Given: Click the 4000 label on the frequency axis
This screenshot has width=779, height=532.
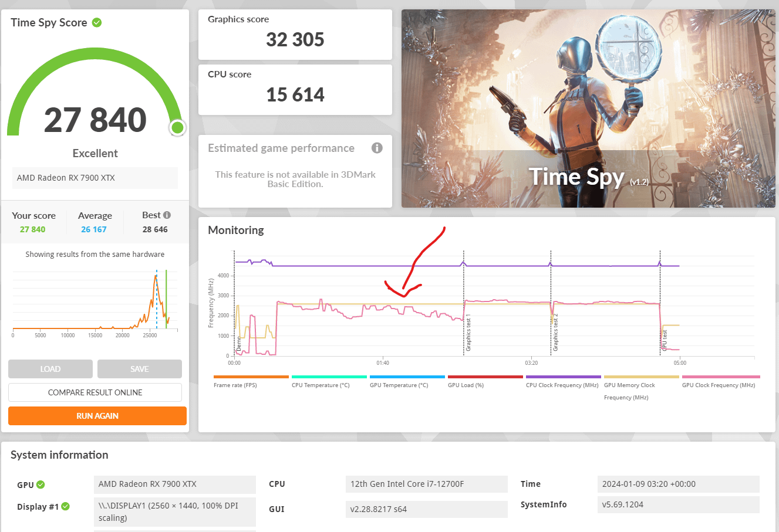Looking at the screenshot, I should pyautogui.click(x=224, y=276).
